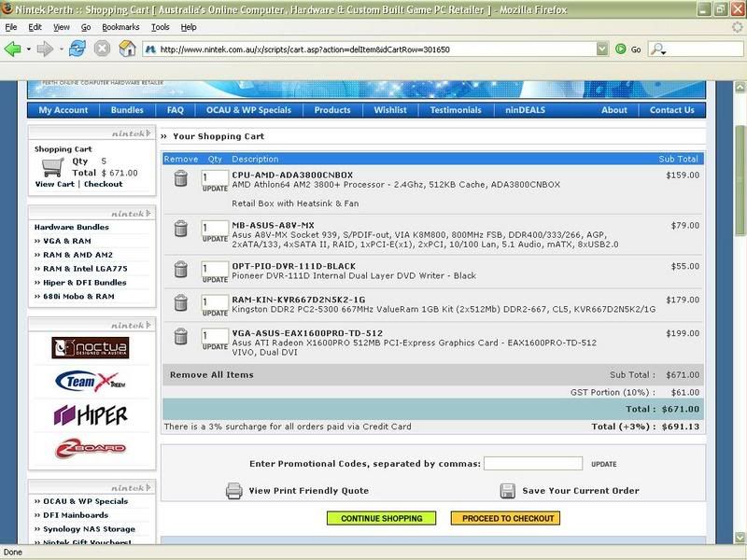Open the Testimonials navigation tab

(456, 110)
